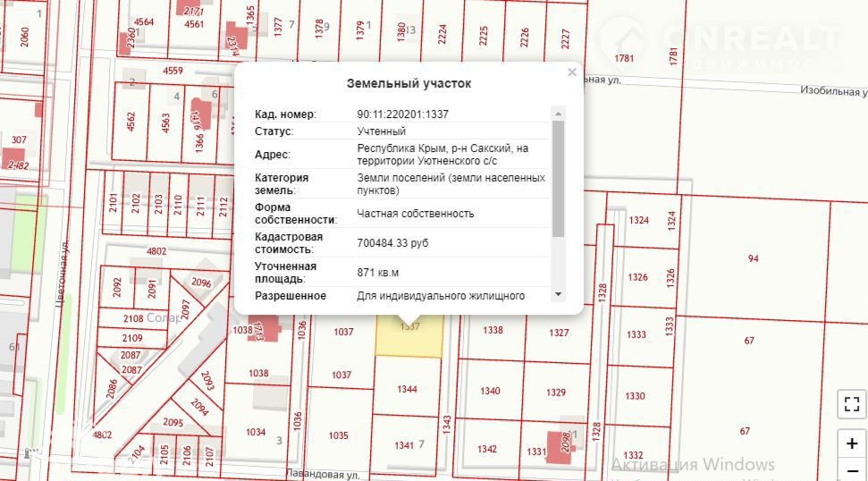
Task: Click the cadastral number 90:11:220201:1337 value
Action: coord(402,114)
